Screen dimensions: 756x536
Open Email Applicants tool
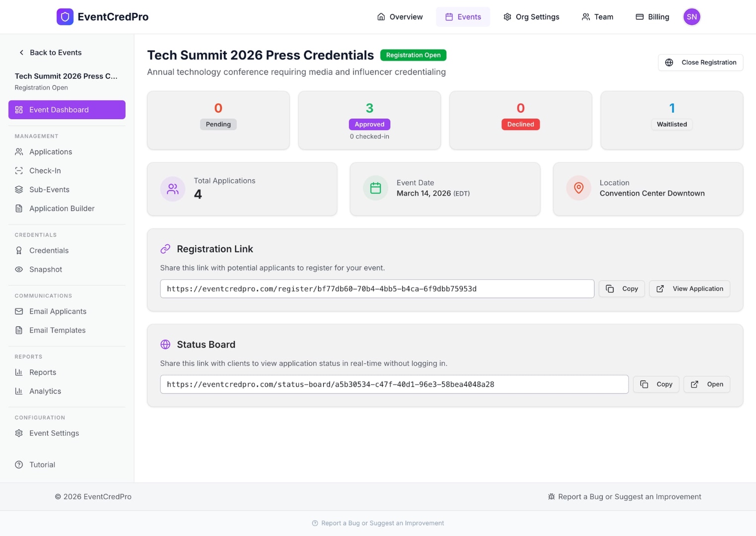(x=58, y=311)
